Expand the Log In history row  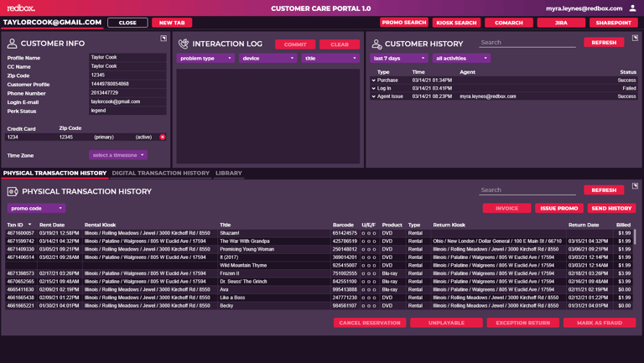point(373,88)
